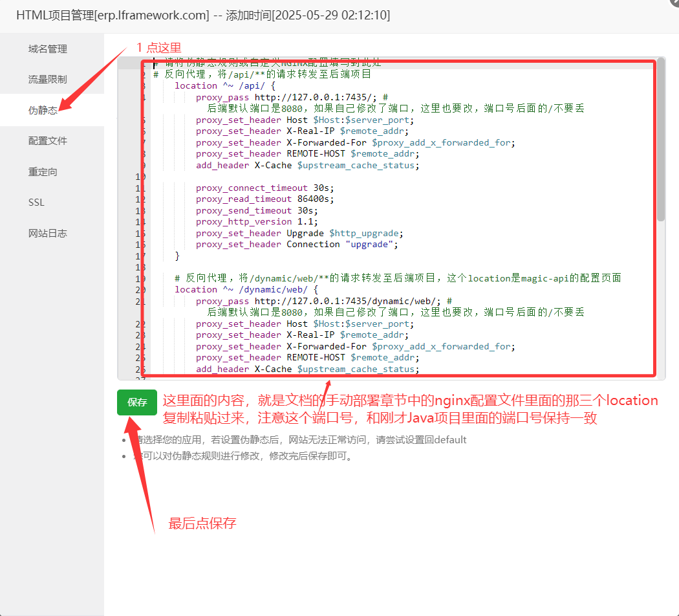Image resolution: width=679 pixels, height=616 pixels.
Task: Click the 'location ^~ /dynamic/web/ {' line
Action: pyautogui.click(x=246, y=290)
